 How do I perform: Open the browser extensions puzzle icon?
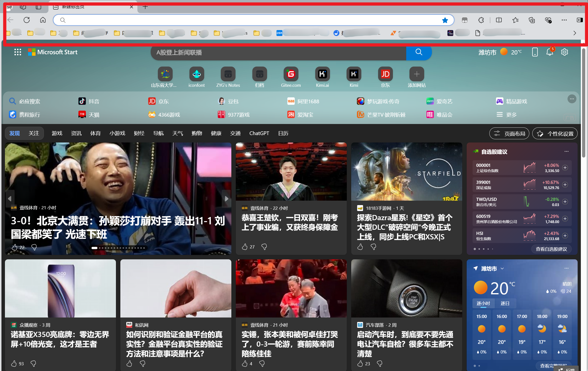point(481,20)
